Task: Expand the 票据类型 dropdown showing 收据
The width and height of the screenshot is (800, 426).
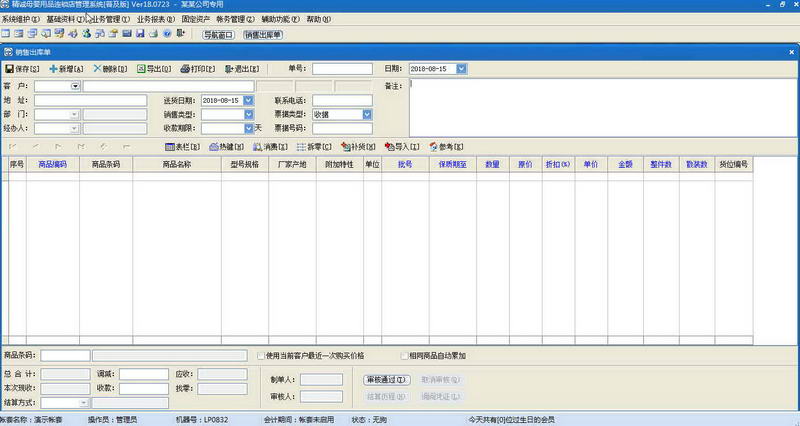Action: click(x=367, y=115)
